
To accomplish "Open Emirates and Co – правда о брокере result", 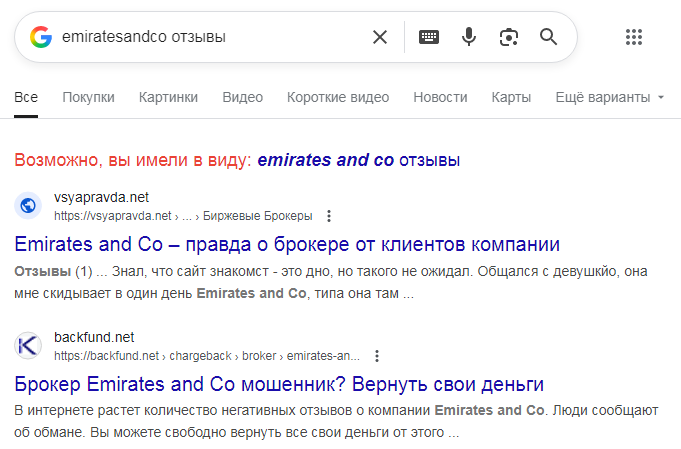I will [x=287, y=244].
